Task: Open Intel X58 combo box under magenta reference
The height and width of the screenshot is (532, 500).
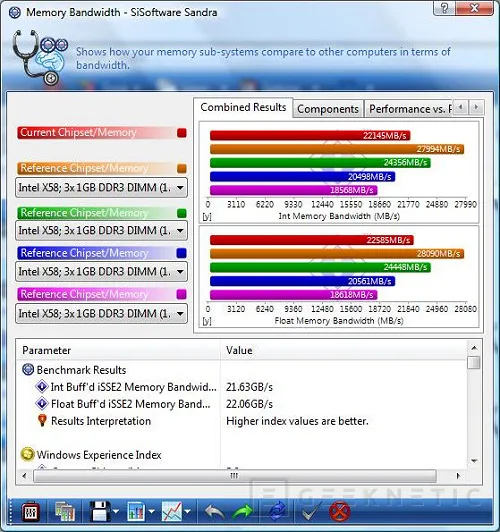Action: click(101, 314)
